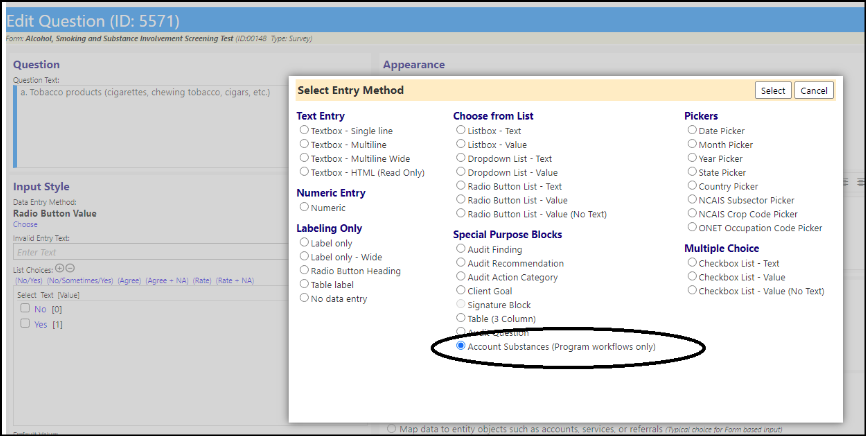The width and height of the screenshot is (866, 436).
Task: Apply the (Agree + NA) choices preset
Action: coord(167,281)
